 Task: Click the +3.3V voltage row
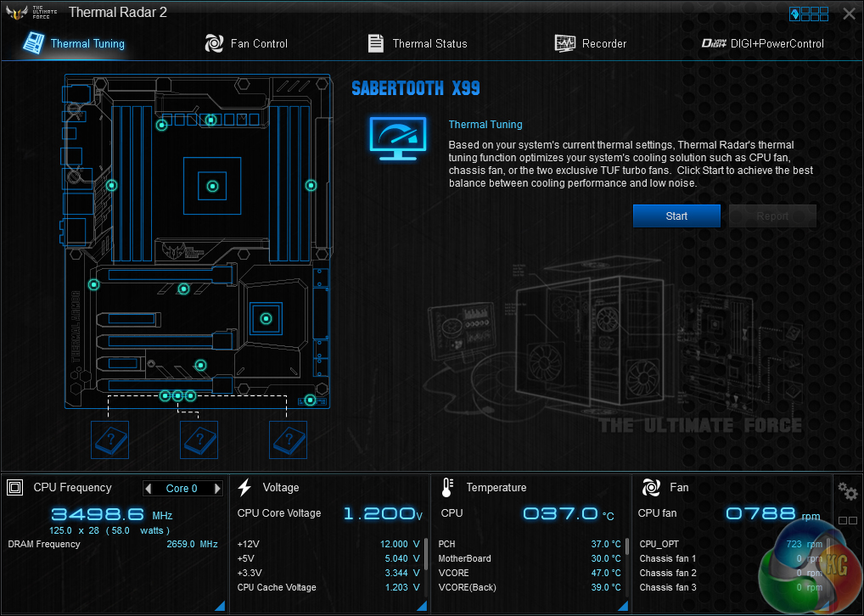click(328, 573)
